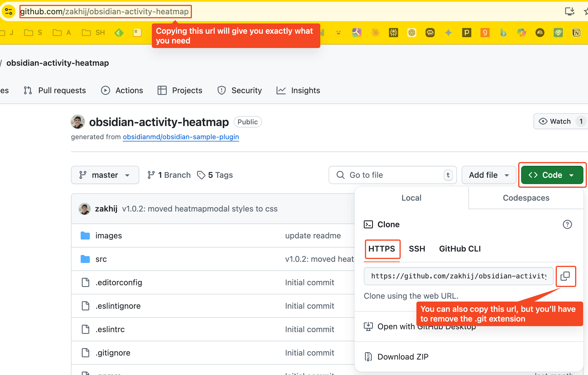Select the GitHub CLI clone tab
Viewport: 588px width, 375px height.
[460, 249]
